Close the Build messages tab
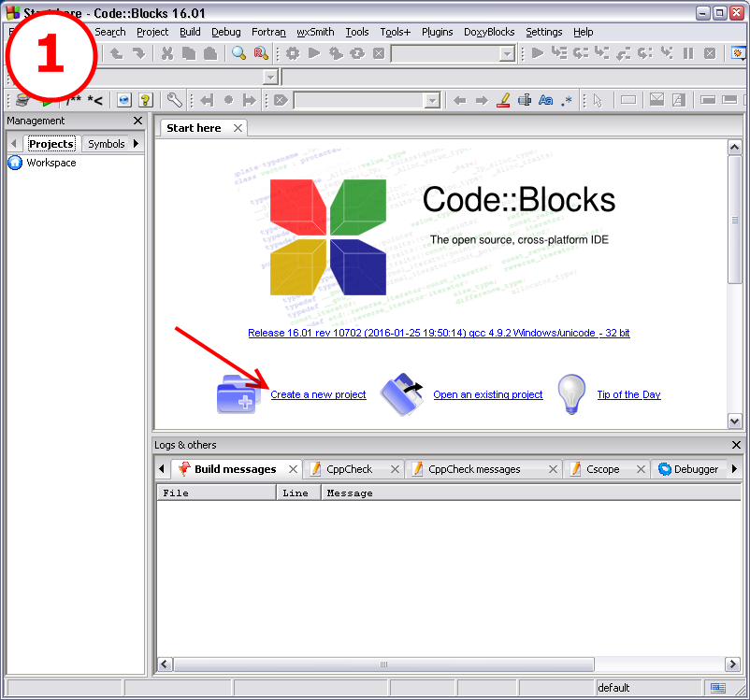Screen dimensions: 750x700 pyautogui.click(x=294, y=469)
